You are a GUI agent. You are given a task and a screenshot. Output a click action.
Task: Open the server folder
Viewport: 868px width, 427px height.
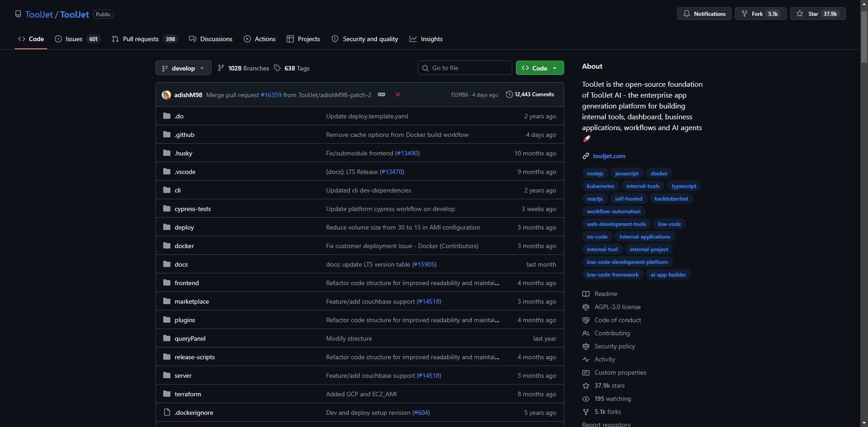(183, 375)
